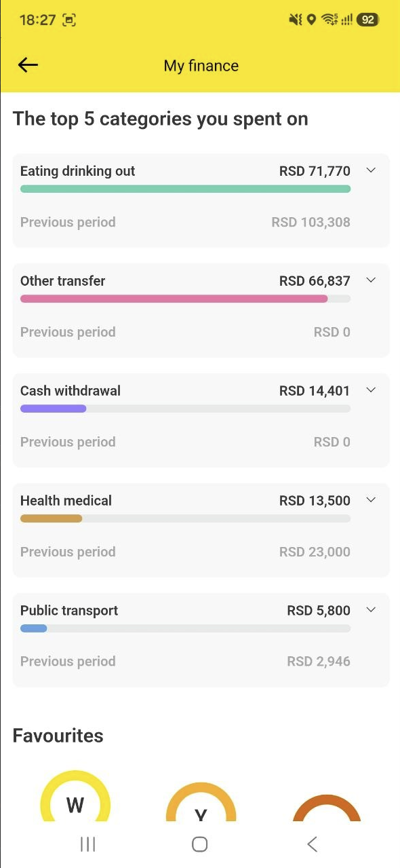
Task: Expand the Other transfer chevron
Action: tap(371, 280)
